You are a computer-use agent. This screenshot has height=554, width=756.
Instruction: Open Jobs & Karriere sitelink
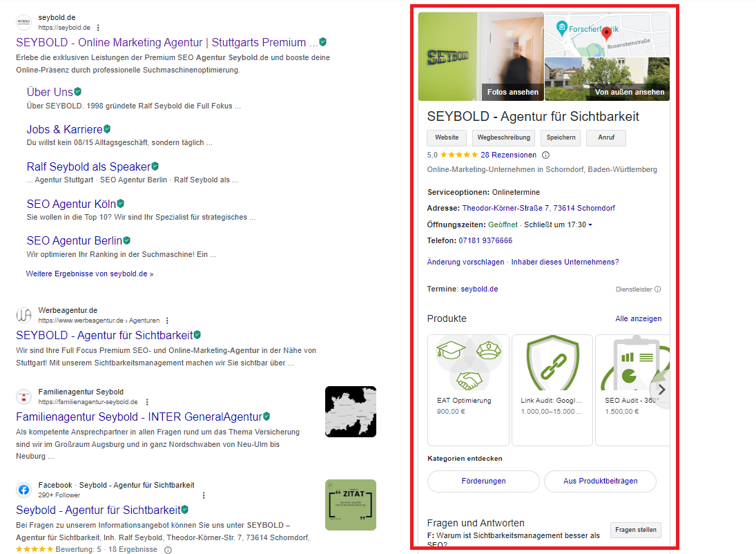65,129
